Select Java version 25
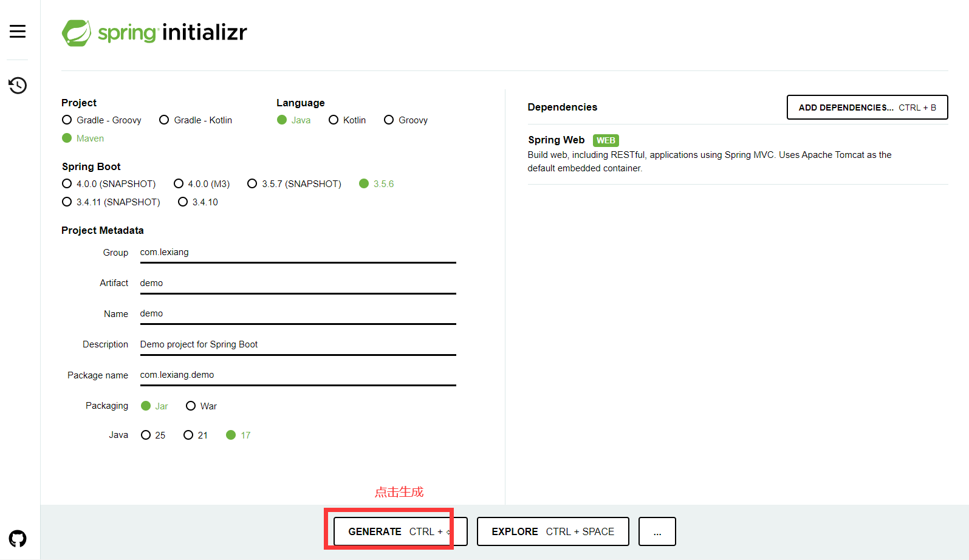The height and width of the screenshot is (560, 969). [153, 435]
